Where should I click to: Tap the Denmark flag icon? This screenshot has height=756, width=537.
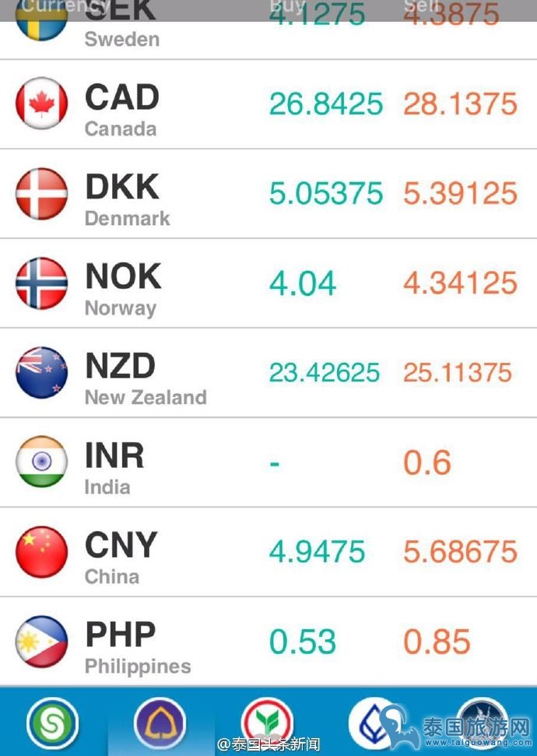click(41, 193)
